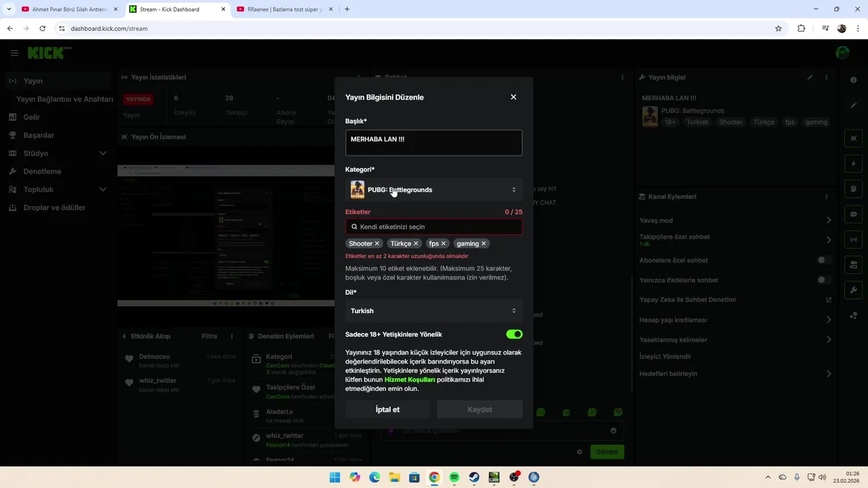Open Etkinlik Akışı Filtre option
The image size is (868, 488).
coord(209,336)
